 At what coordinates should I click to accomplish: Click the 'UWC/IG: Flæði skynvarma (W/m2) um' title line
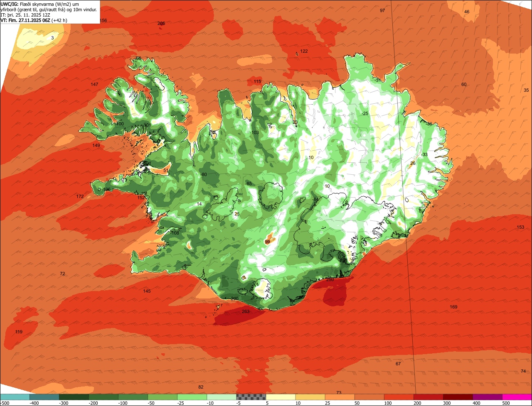coord(39,4)
